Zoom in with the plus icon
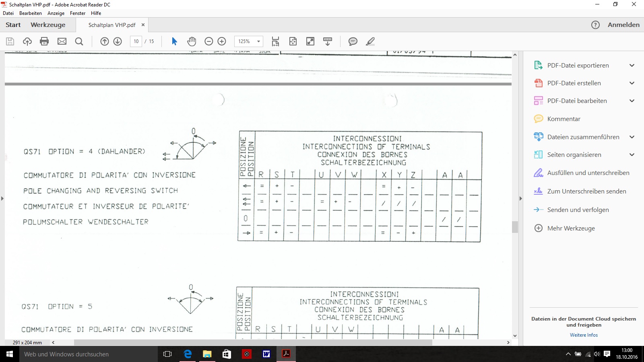 tap(222, 41)
